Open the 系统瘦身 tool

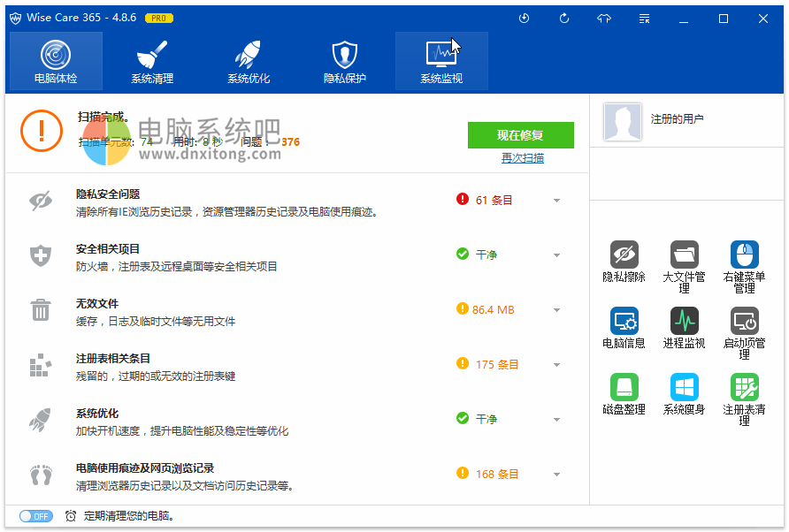[x=684, y=394]
